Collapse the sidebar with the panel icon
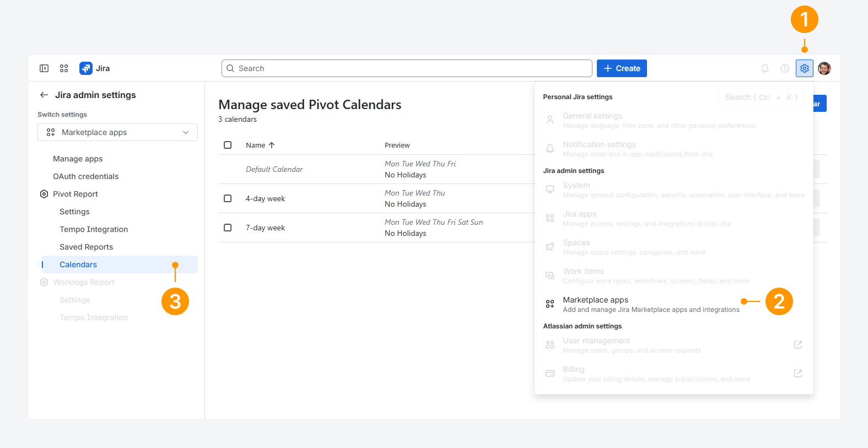This screenshot has height=448, width=868. click(44, 68)
